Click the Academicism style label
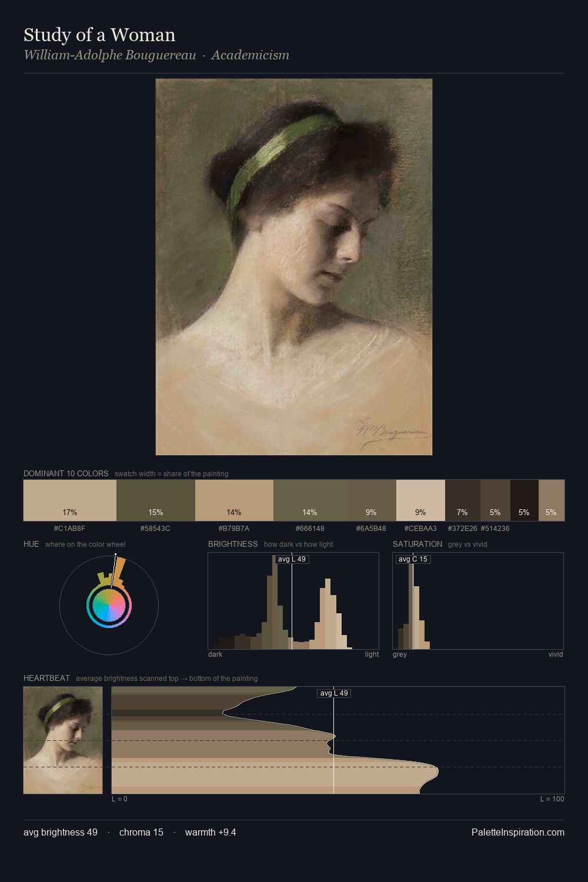Viewport: 588px width, 882px height. 250,55
